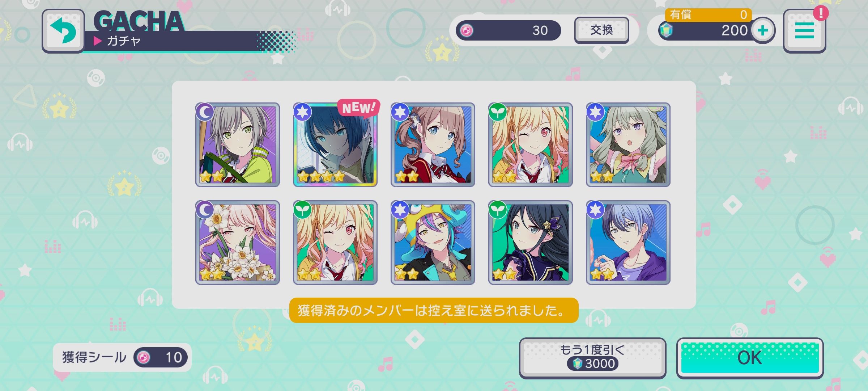Select the green-haired girl with pink bow card
The image size is (868, 391).
[x=628, y=145]
